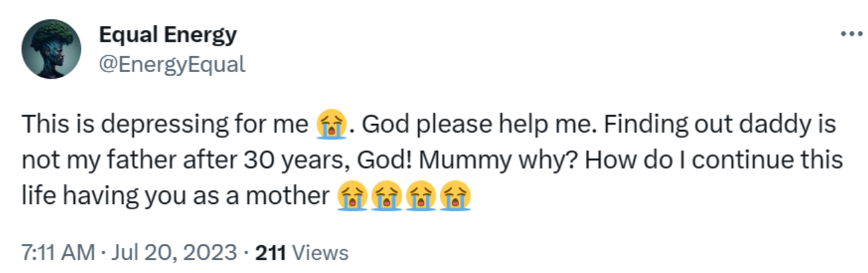This screenshot has height=273, width=868.
Task: Click third crying emoji in the final row
Action: pyautogui.click(x=420, y=196)
